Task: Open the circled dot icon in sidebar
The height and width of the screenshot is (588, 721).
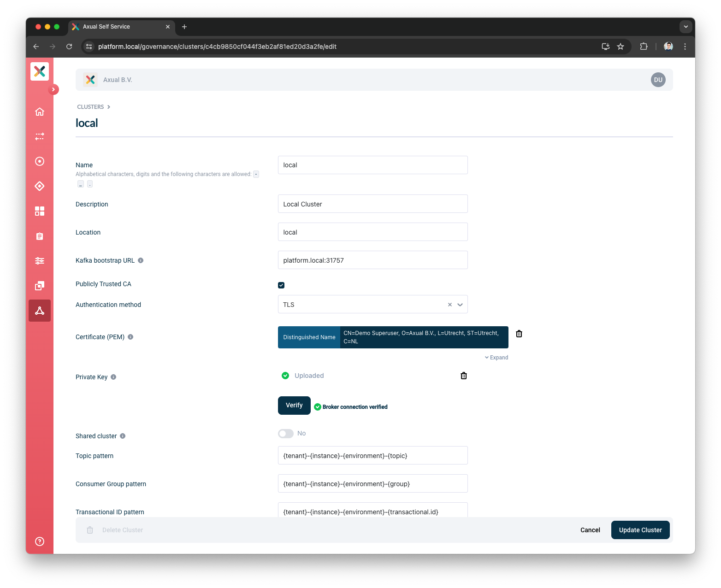Action: 40,161
